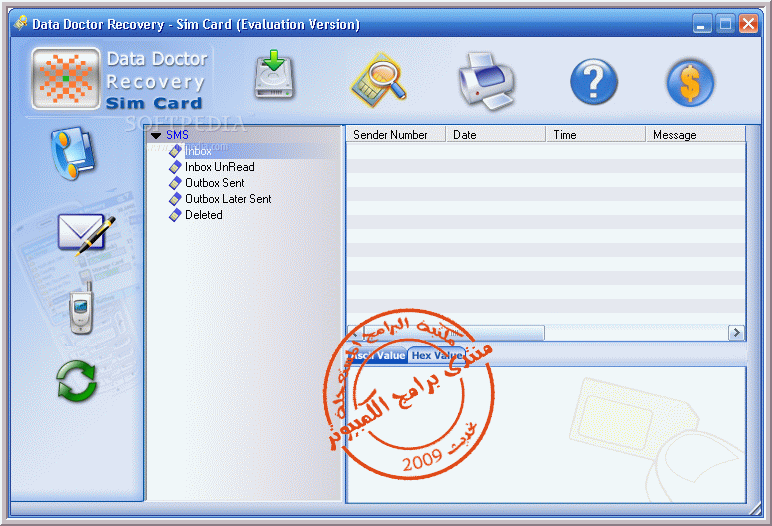Click the Data Doctor Recovery logo icon

coord(65,78)
